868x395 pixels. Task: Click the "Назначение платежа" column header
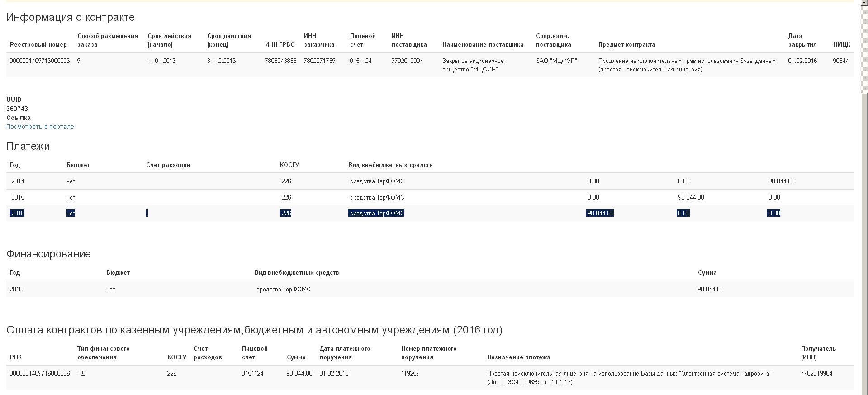coord(518,357)
